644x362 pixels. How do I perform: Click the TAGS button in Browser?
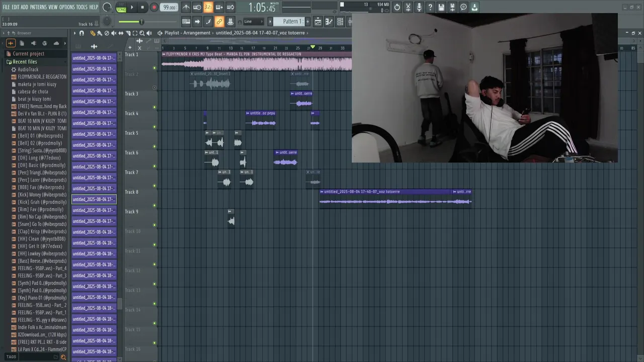(11, 357)
